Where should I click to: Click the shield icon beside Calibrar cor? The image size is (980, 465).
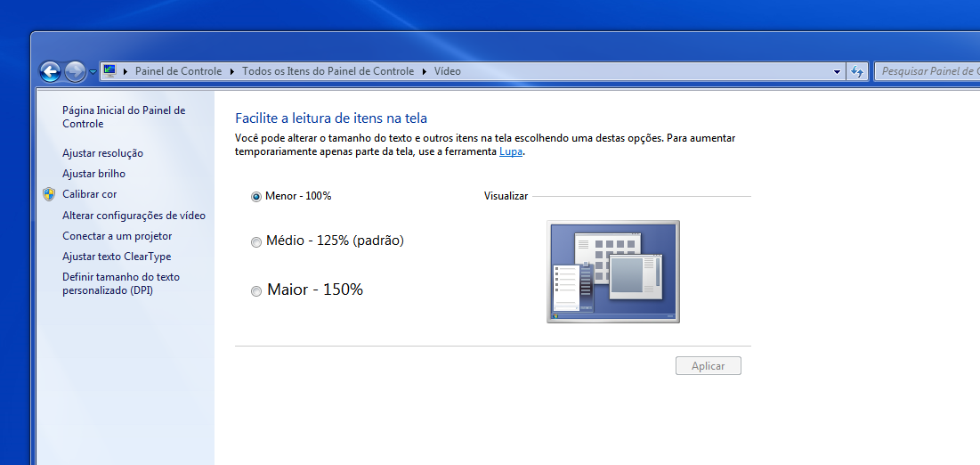point(49,194)
